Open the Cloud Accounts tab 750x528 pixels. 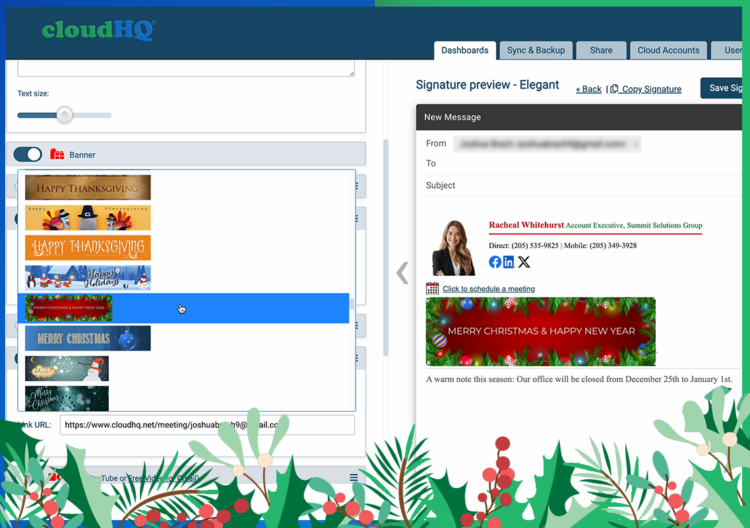(669, 50)
